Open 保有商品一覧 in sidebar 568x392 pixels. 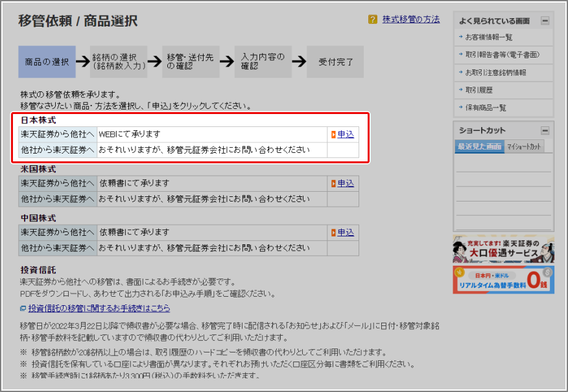(486, 108)
